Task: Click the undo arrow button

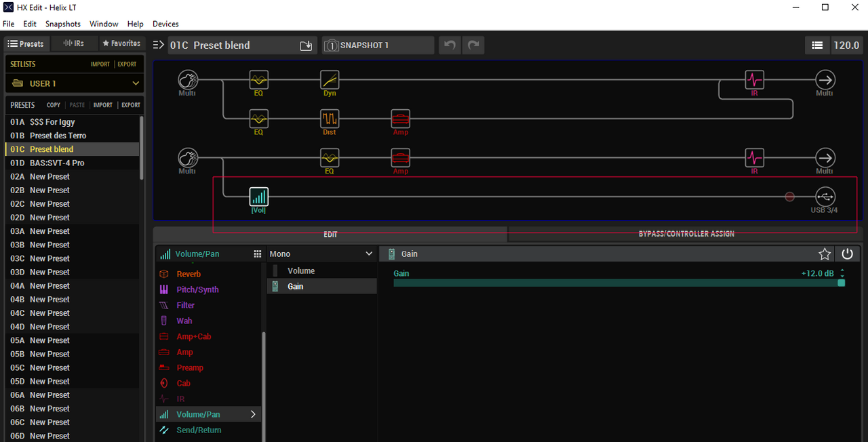Action: coord(449,45)
